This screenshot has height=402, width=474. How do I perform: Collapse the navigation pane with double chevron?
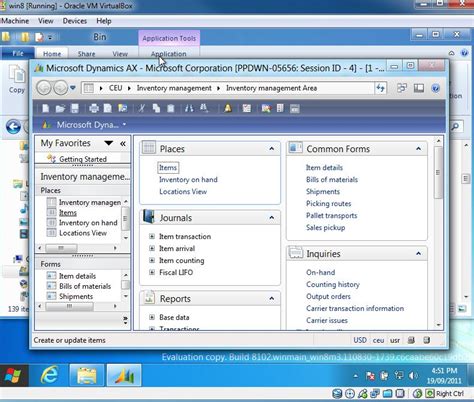[123, 143]
